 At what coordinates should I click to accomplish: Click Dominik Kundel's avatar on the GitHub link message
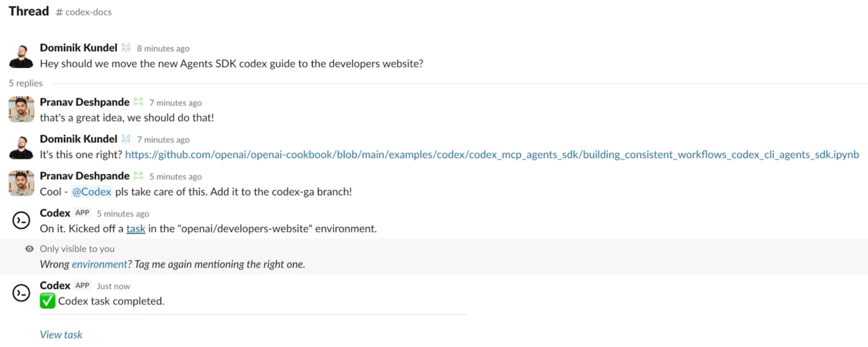click(x=21, y=147)
